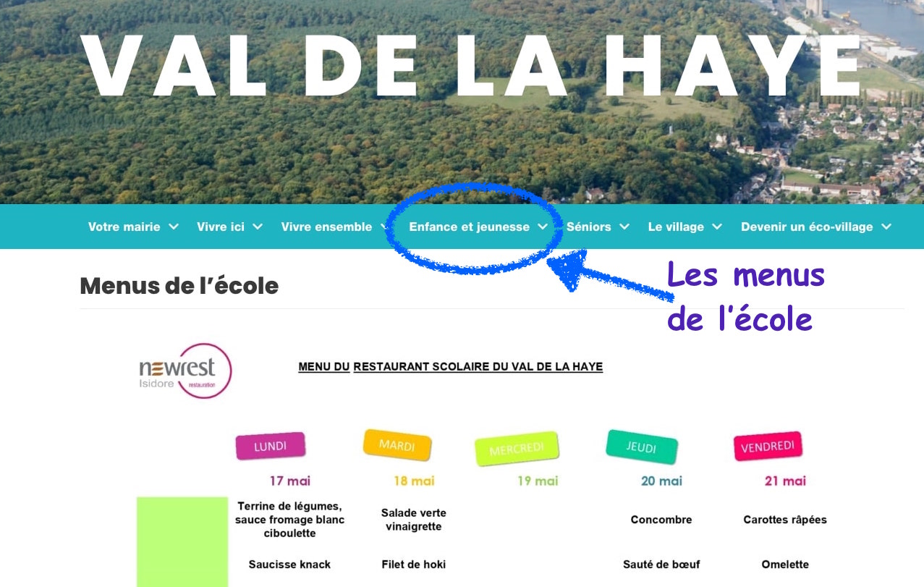Image resolution: width=924 pixels, height=587 pixels.
Task: Click the Newrest Isidore restauration logo
Action: tap(186, 371)
